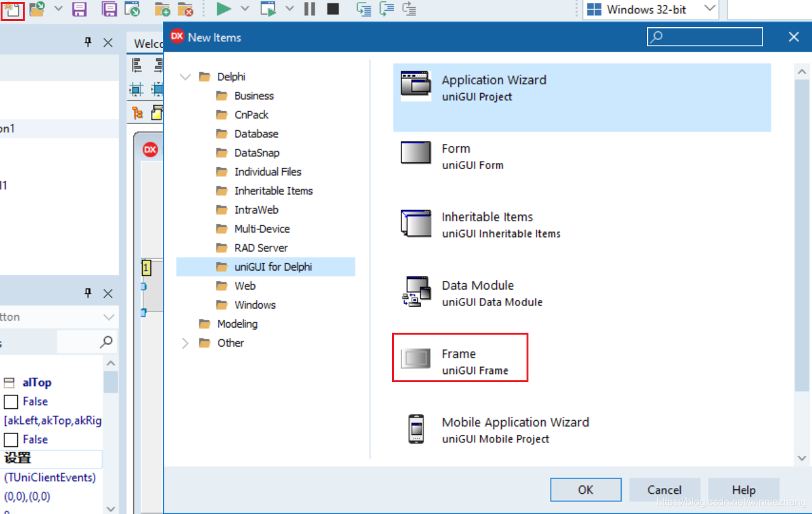The height and width of the screenshot is (514, 812).
Task: Click the New Items list scroll up arrow
Action: pyautogui.click(x=802, y=72)
